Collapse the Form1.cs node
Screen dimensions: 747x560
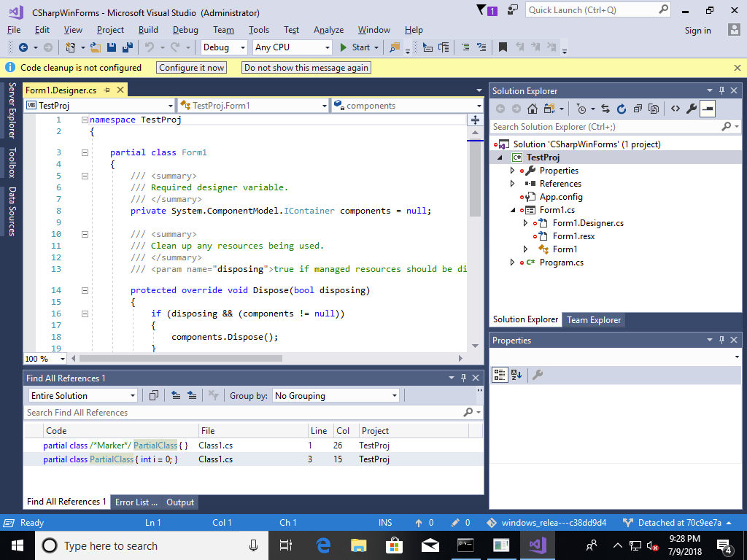(x=513, y=209)
